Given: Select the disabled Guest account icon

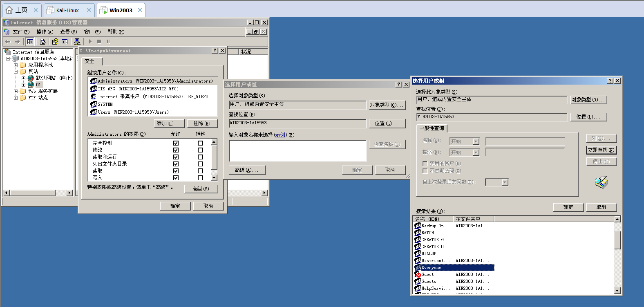Looking at the screenshot, I should pos(418,275).
